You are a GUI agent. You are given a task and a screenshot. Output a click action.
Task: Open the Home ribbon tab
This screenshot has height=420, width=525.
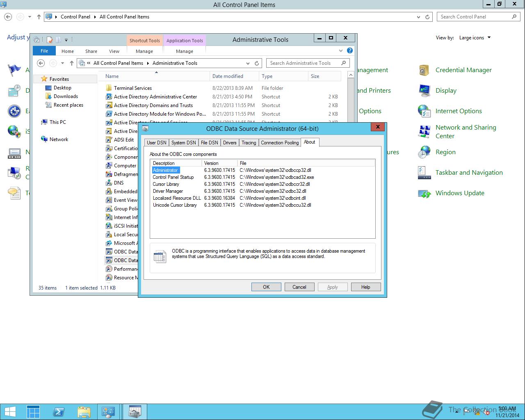[x=68, y=51]
